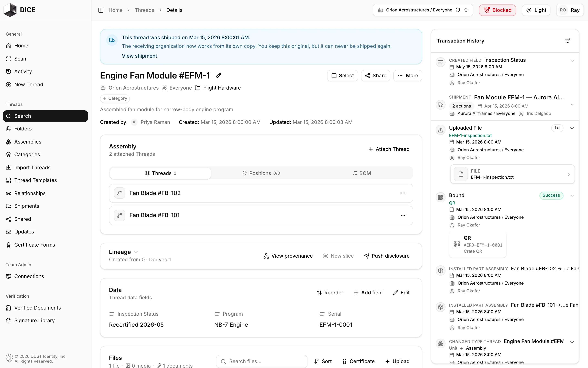
Task: Click the Select checkbox button
Action: [x=343, y=76]
